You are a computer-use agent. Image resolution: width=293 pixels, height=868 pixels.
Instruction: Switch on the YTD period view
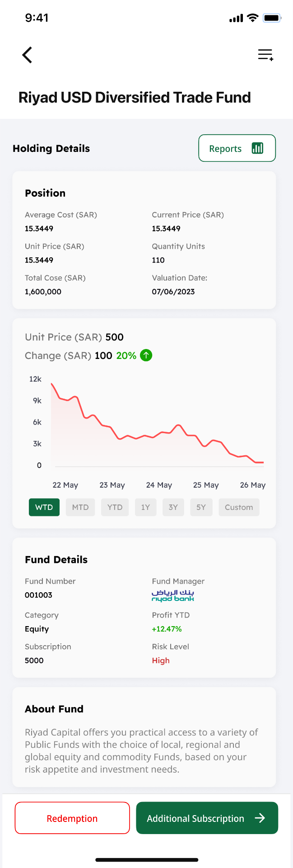pos(115,507)
